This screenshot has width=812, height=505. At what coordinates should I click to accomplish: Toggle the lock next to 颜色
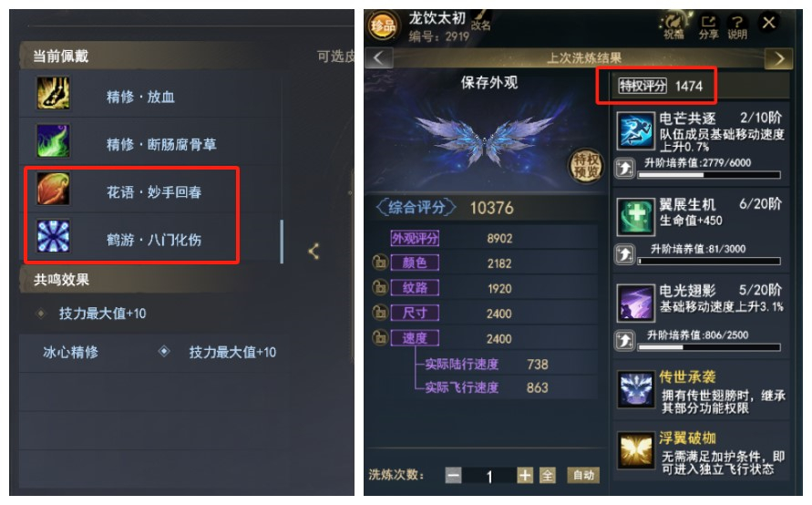pyautogui.click(x=380, y=263)
